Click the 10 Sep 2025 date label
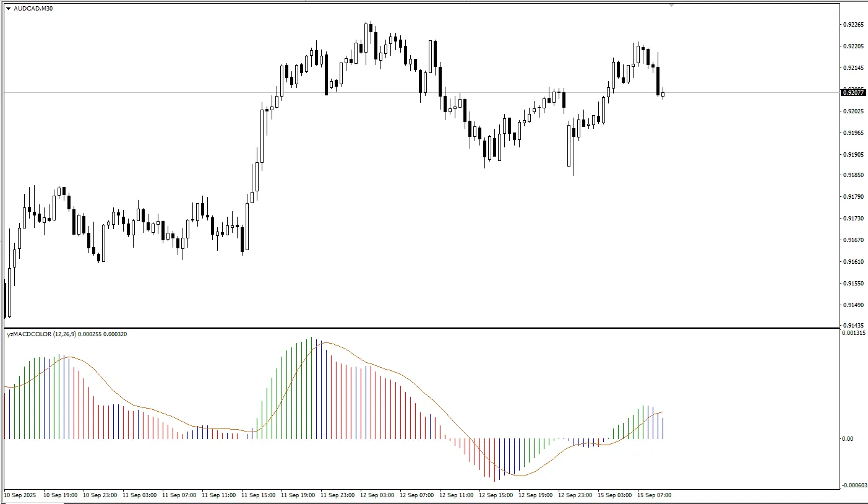Viewport: 868px width, 504px height. pyautogui.click(x=20, y=495)
